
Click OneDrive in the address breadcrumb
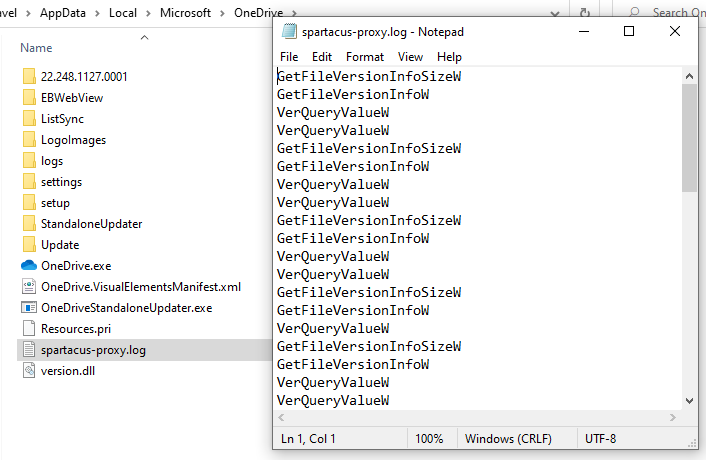258,13
